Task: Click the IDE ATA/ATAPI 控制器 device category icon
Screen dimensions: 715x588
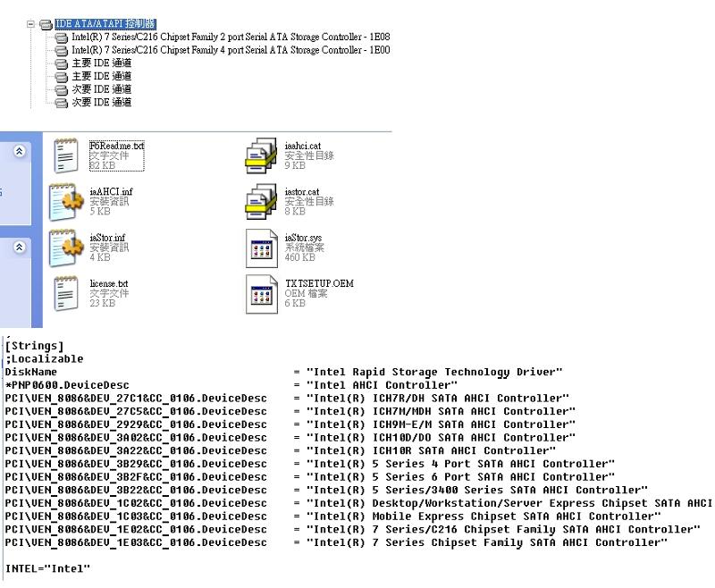Action: click(46, 24)
